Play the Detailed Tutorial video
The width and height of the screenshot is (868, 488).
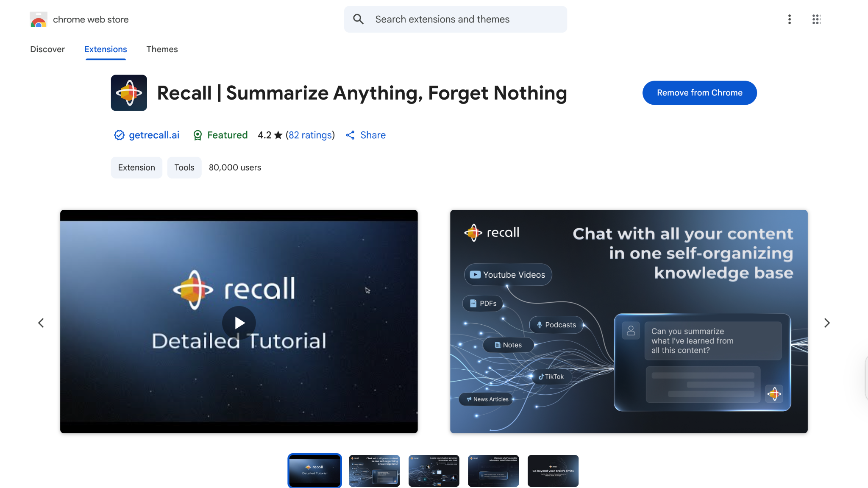239,323
